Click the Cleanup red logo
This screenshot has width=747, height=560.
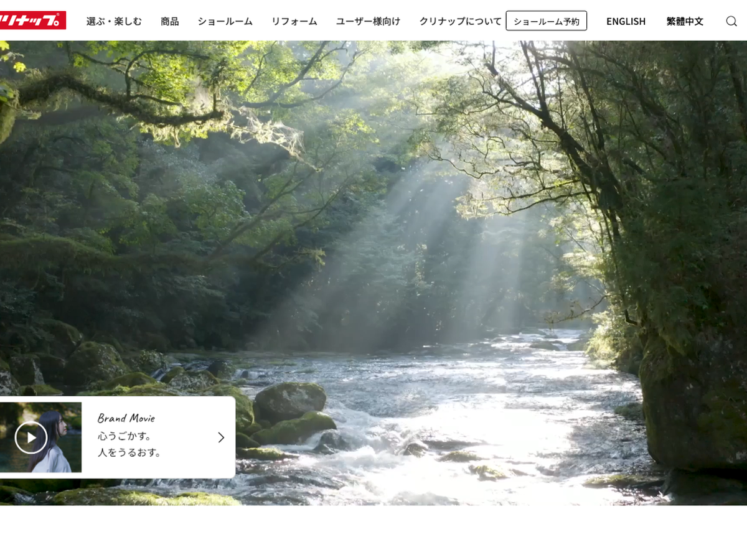[x=32, y=21]
